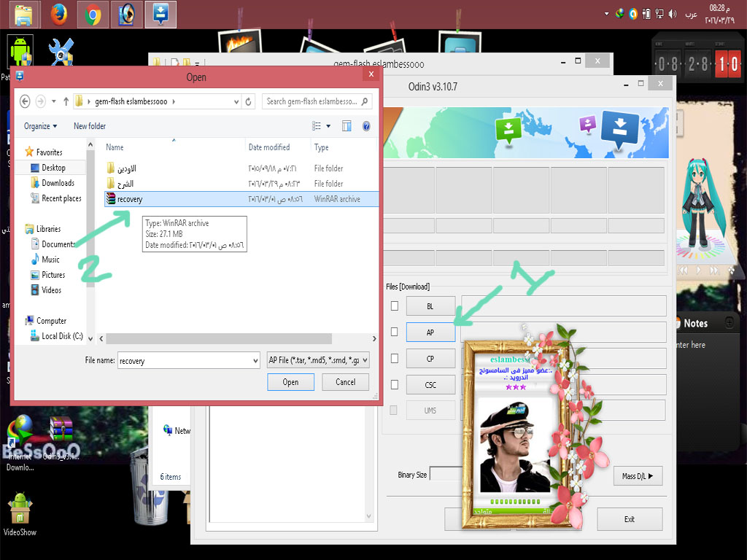Open Internet Download Manager desktop icon
747x560 pixels.
(20, 443)
